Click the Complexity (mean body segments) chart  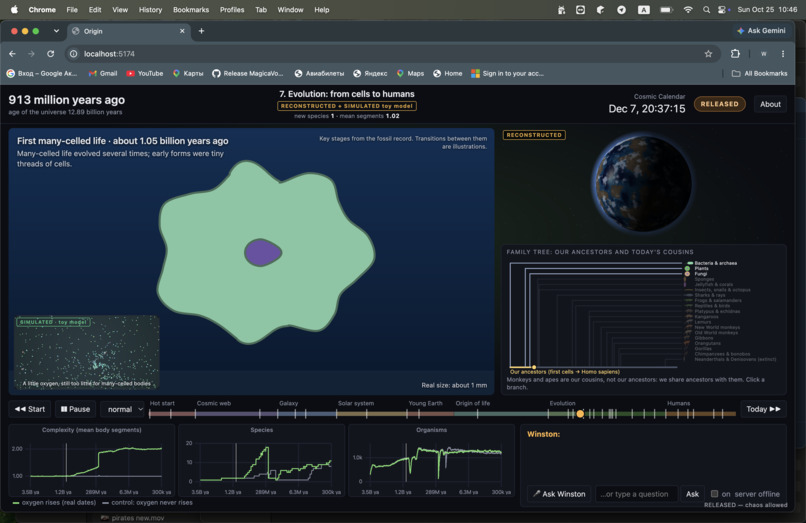pos(91,461)
